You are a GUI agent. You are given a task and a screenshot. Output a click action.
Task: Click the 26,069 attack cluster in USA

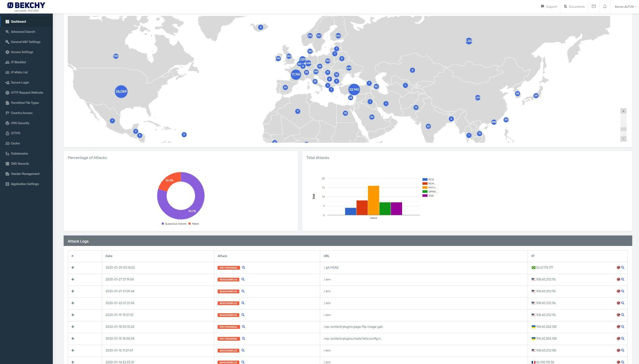coord(121,91)
